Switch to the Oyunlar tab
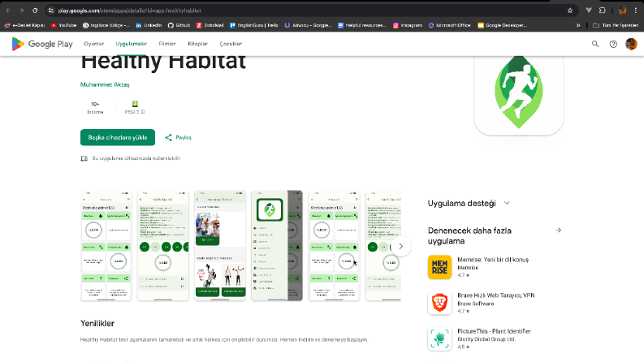The image size is (644, 362). pos(94,44)
